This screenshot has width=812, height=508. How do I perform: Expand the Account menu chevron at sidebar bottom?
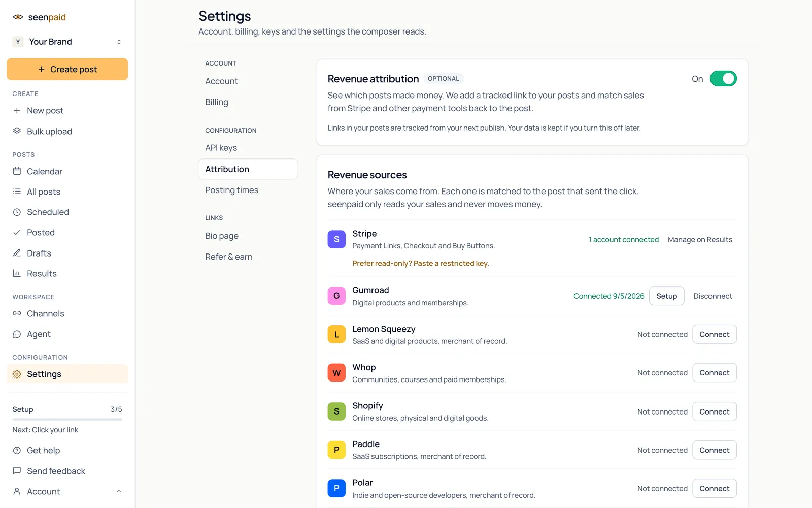[x=119, y=491]
